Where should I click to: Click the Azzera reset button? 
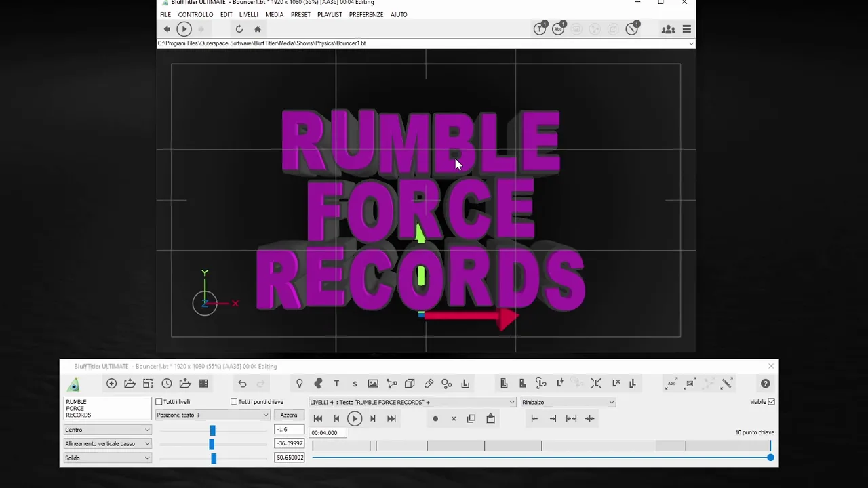(x=289, y=415)
